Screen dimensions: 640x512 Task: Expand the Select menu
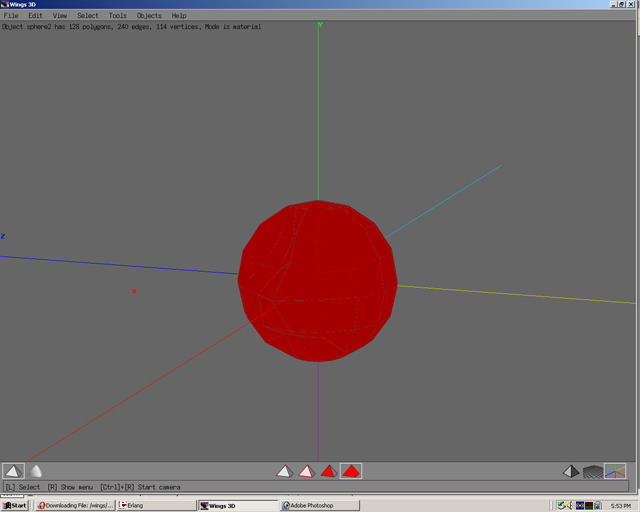pos(88,16)
